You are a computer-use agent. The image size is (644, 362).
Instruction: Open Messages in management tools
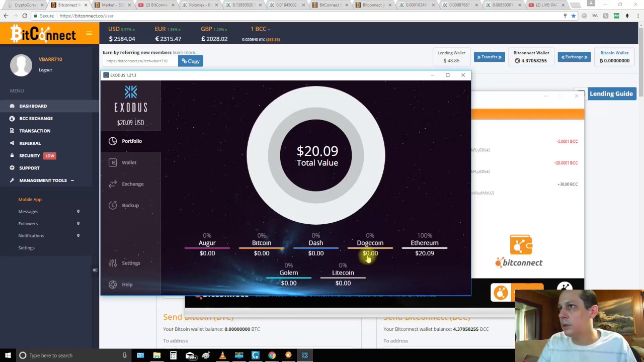coord(28,212)
